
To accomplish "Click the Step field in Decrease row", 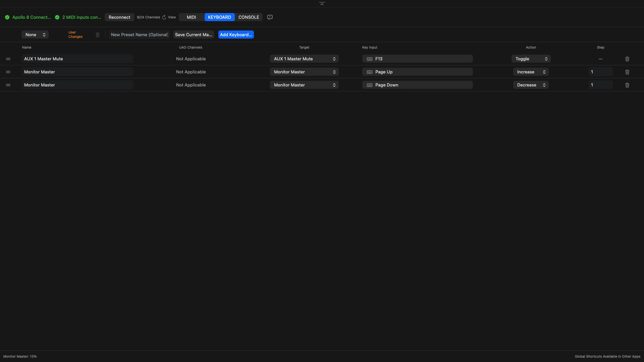I will (600, 85).
